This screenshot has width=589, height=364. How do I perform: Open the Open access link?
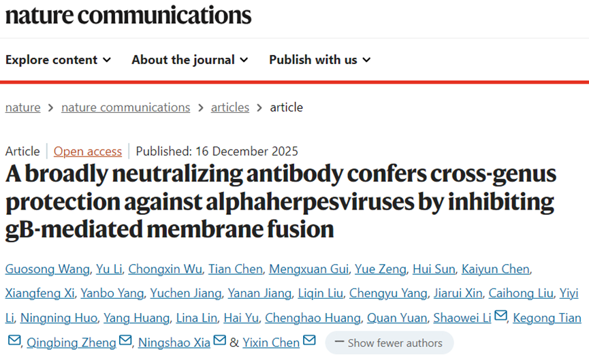88,151
